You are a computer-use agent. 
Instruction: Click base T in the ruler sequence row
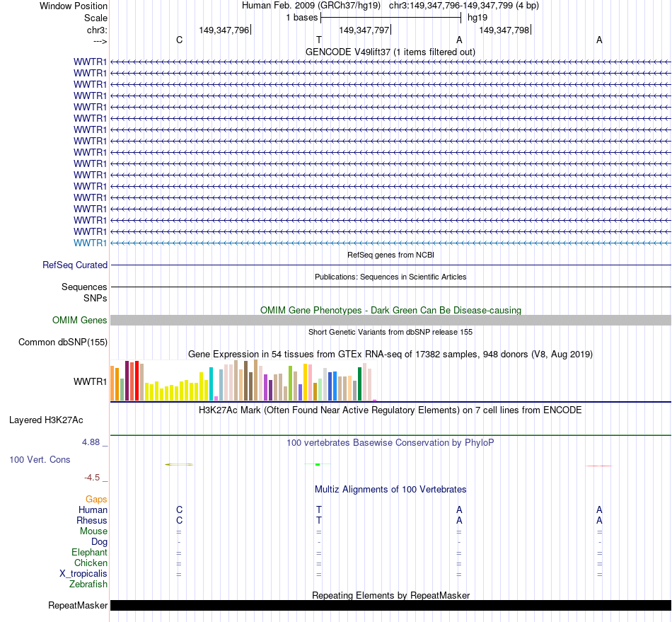[319, 40]
